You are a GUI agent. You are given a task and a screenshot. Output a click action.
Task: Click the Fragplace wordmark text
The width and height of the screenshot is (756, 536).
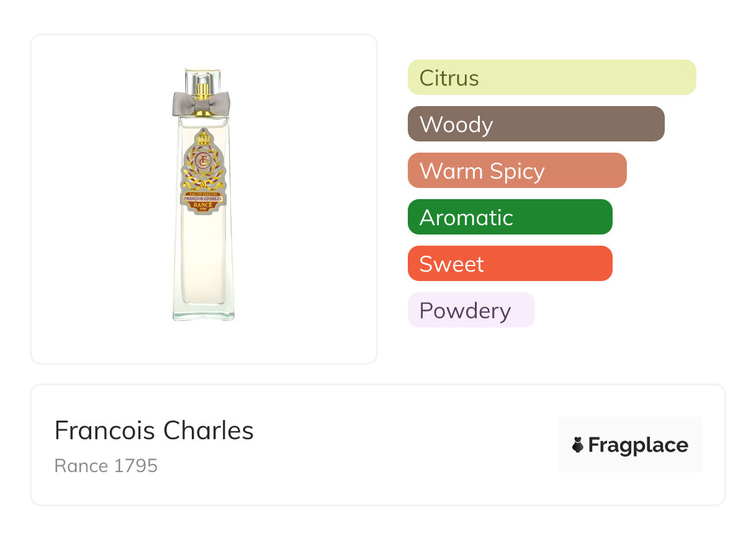pyautogui.click(x=638, y=445)
